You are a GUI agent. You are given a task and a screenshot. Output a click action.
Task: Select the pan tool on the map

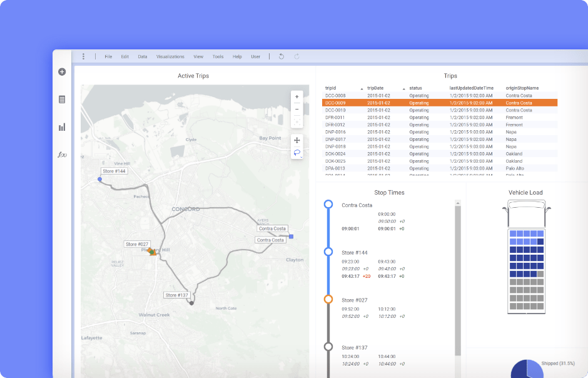coord(297,140)
